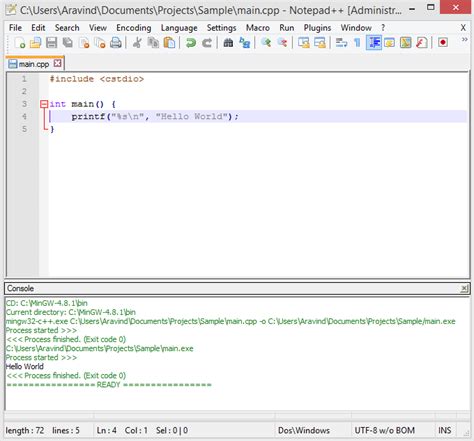474x441 pixels.
Task: Click the printf code line
Action: [155, 116]
